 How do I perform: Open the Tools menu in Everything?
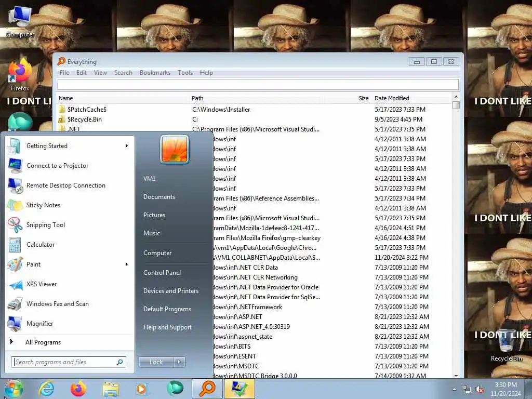185,73
